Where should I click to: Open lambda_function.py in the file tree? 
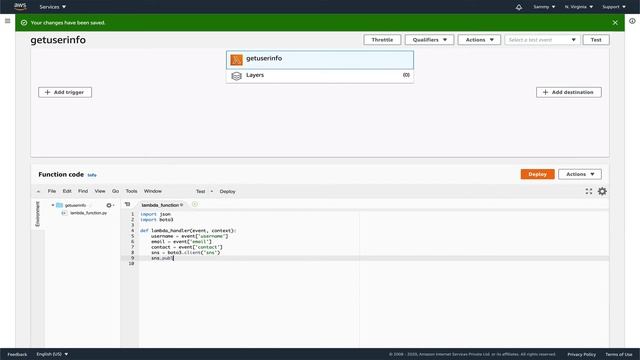[x=88, y=213]
